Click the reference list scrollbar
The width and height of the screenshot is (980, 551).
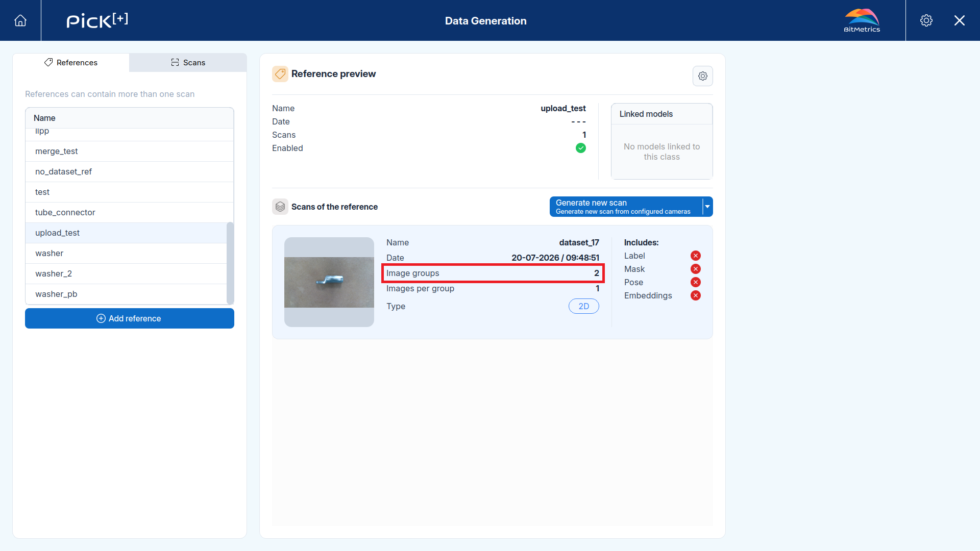click(x=230, y=263)
